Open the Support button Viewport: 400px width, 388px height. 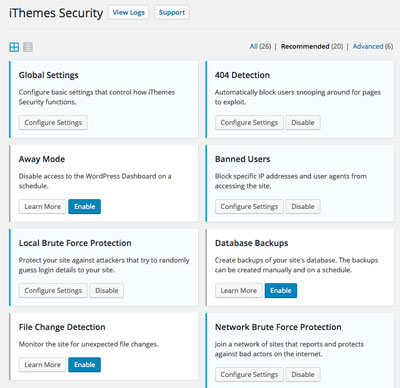coord(172,12)
